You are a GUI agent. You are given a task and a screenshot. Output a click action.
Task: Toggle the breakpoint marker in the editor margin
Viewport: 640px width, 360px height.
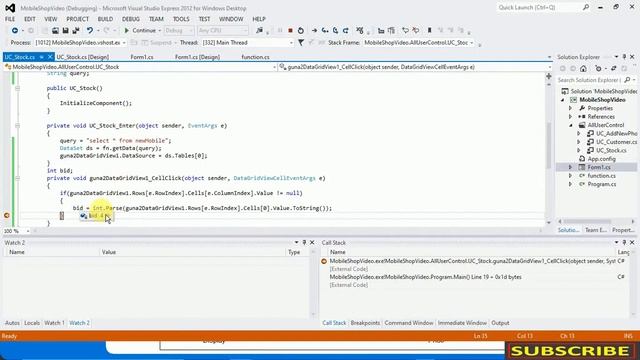[7, 216]
